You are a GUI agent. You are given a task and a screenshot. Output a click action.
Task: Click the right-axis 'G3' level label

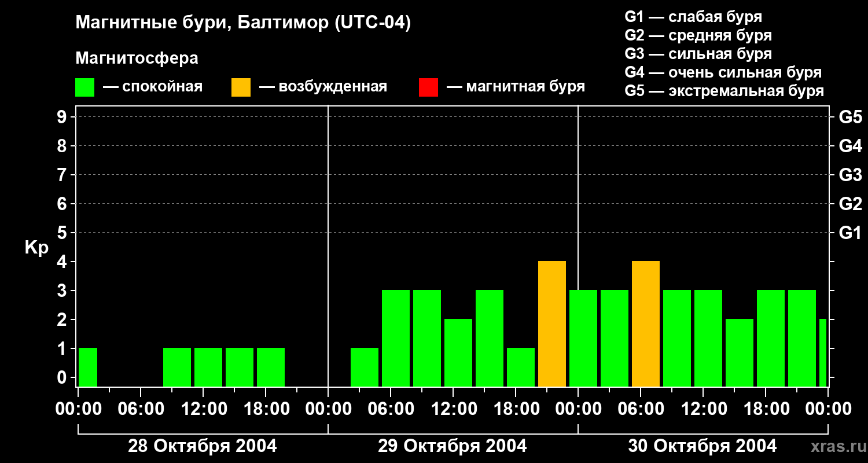point(850,175)
